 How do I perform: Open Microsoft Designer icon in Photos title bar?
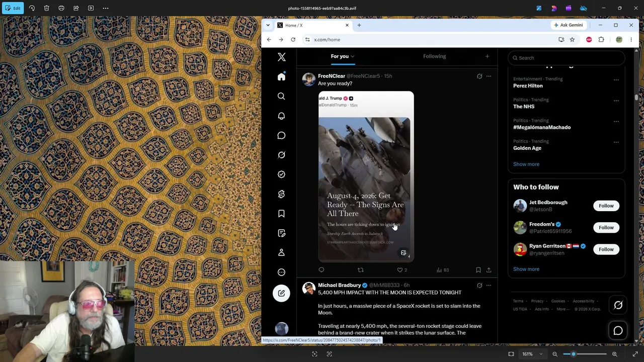point(554,8)
